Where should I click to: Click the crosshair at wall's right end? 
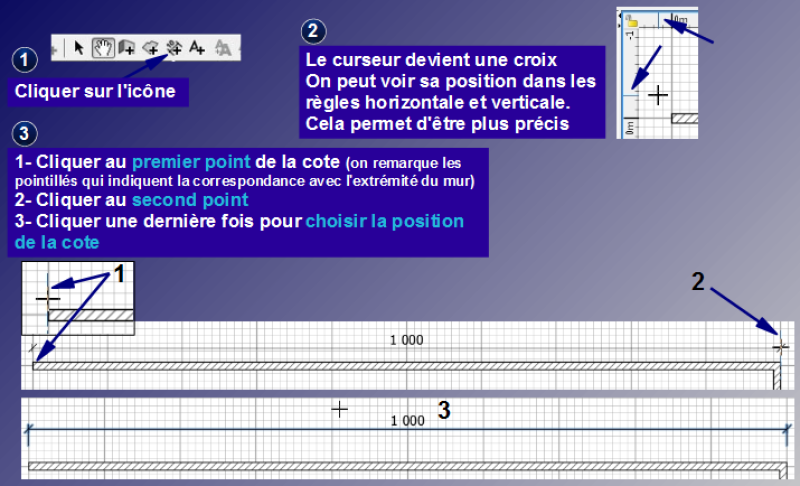tap(781, 347)
